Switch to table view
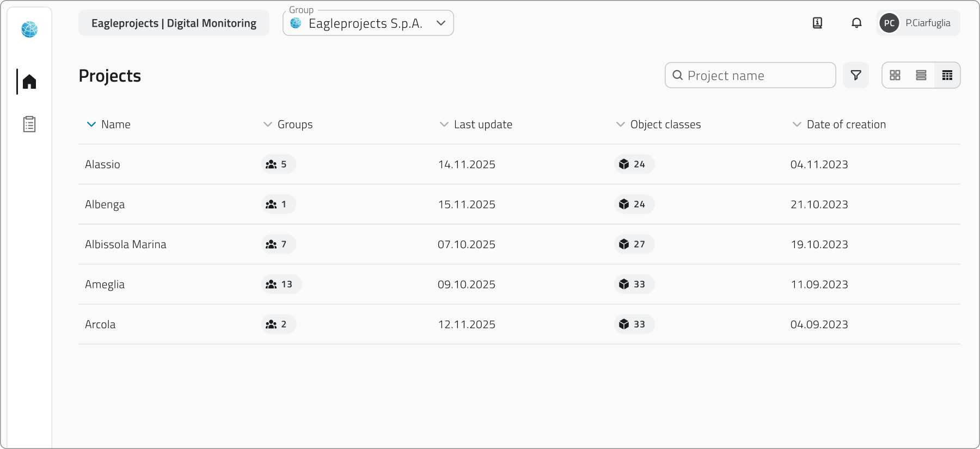This screenshot has height=449, width=980. tap(947, 75)
